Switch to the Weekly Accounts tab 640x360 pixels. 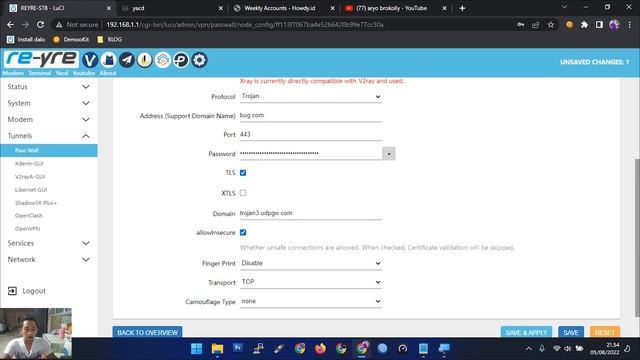click(284, 8)
